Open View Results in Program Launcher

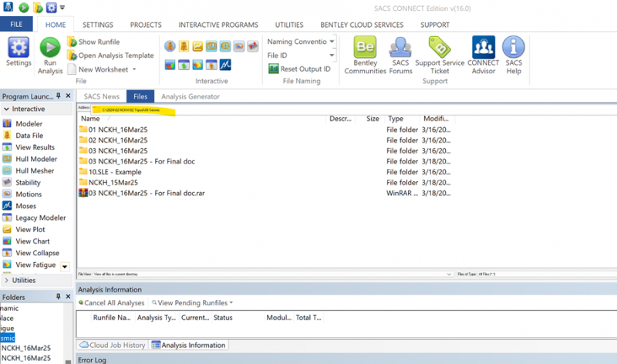click(35, 147)
